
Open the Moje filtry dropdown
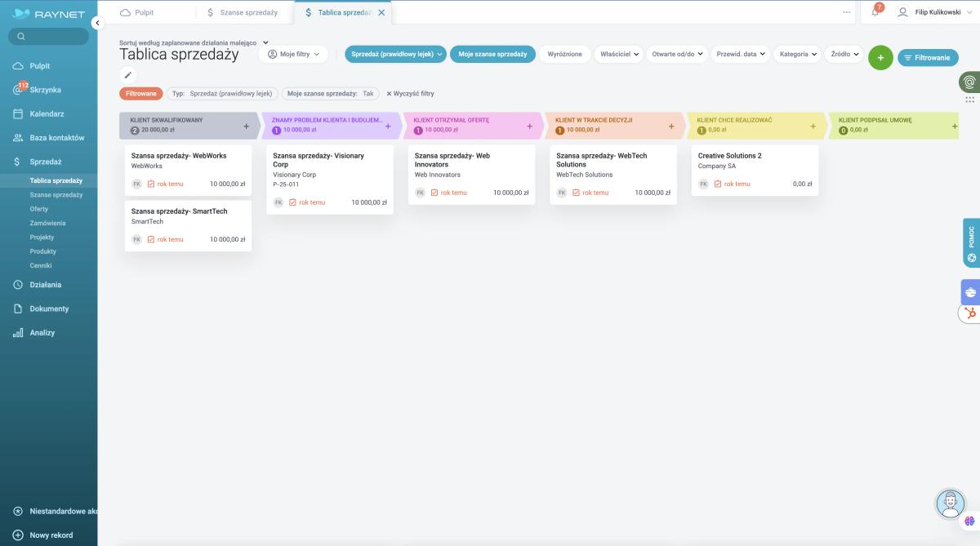pyautogui.click(x=293, y=54)
